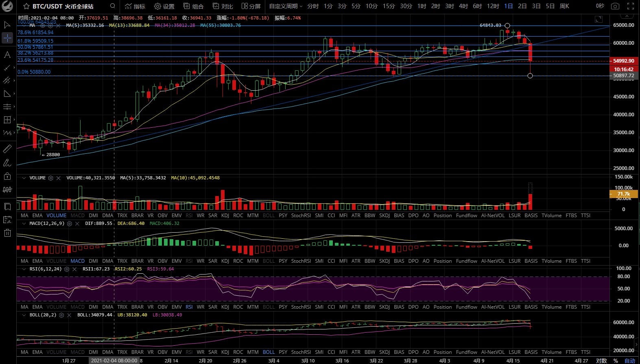The width and height of the screenshot is (640, 364).
Task: Click the trash icon to delete drawings
Action: tap(7, 233)
